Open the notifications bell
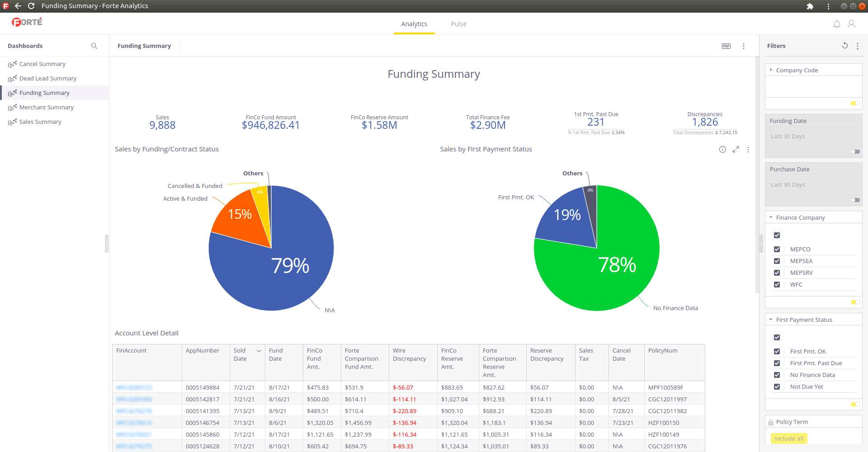 click(836, 24)
